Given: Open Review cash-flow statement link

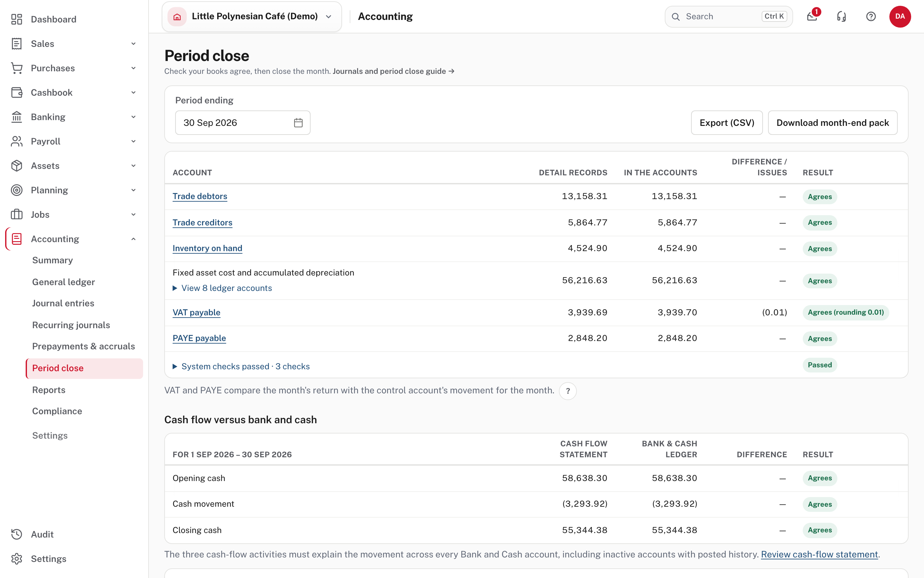Looking at the screenshot, I should (x=819, y=554).
